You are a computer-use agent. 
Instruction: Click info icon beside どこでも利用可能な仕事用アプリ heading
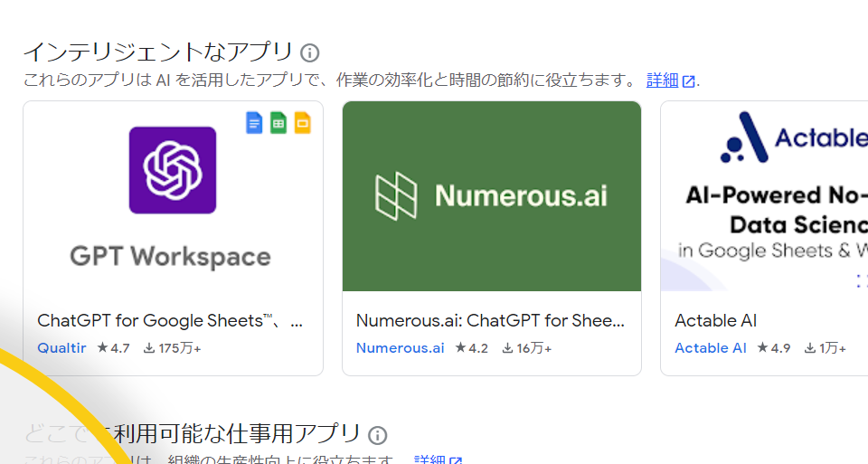coord(378,435)
